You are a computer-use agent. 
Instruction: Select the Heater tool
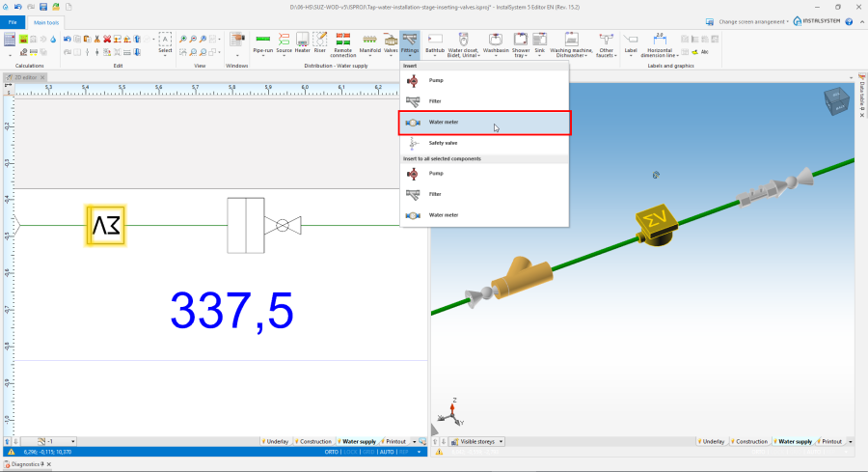[x=302, y=42]
